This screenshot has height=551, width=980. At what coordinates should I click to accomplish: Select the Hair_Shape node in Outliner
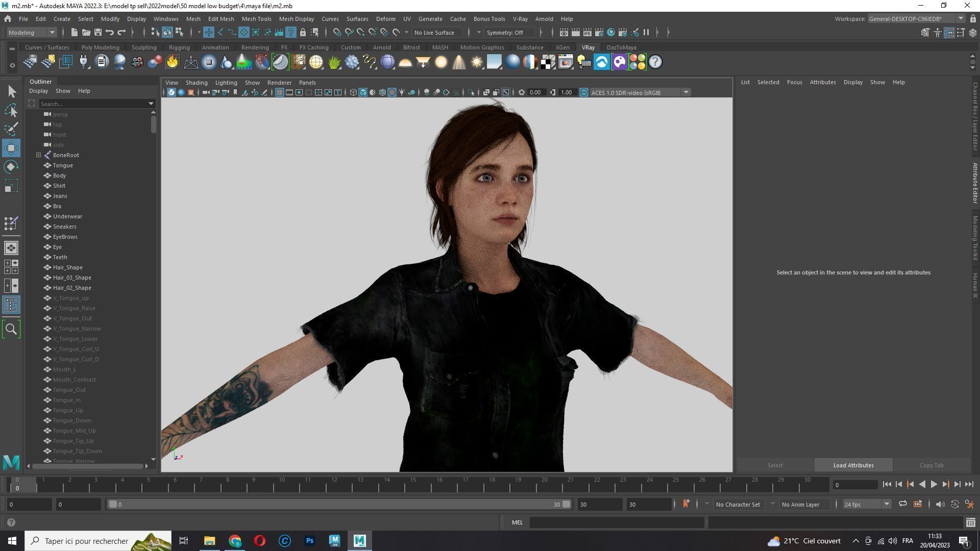[x=67, y=267]
